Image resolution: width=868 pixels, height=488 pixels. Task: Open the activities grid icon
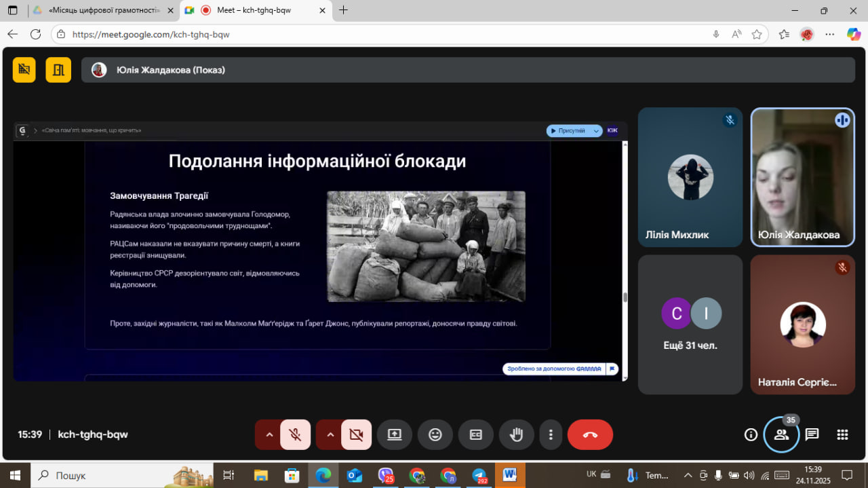tap(842, 435)
